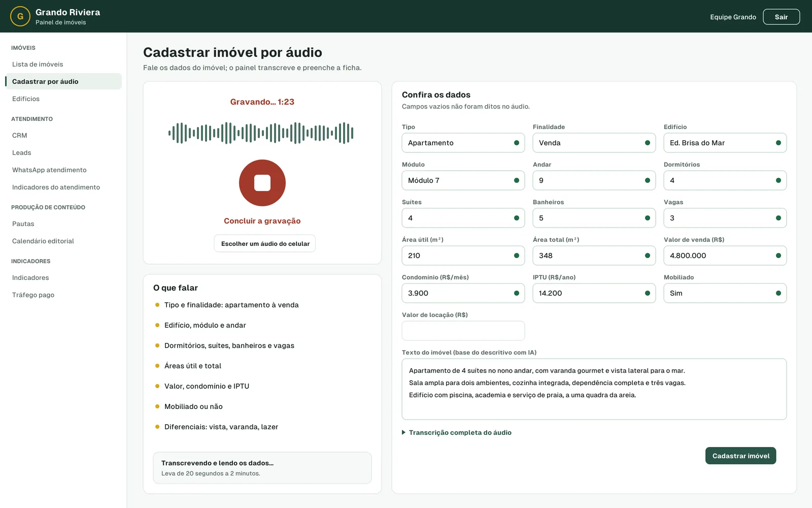This screenshot has width=812, height=508.
Task: Open Indicadores under INDICADORES section
Action: (x=63, y=278)
